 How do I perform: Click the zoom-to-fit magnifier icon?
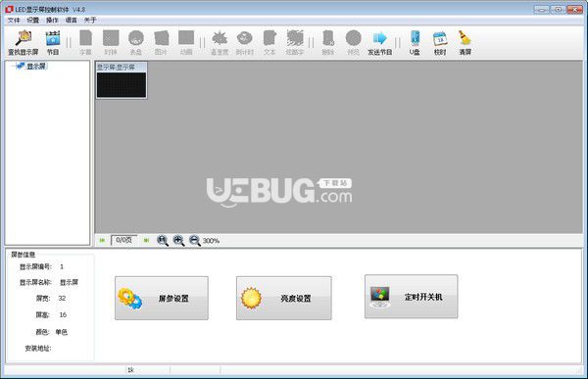(163, 240)
